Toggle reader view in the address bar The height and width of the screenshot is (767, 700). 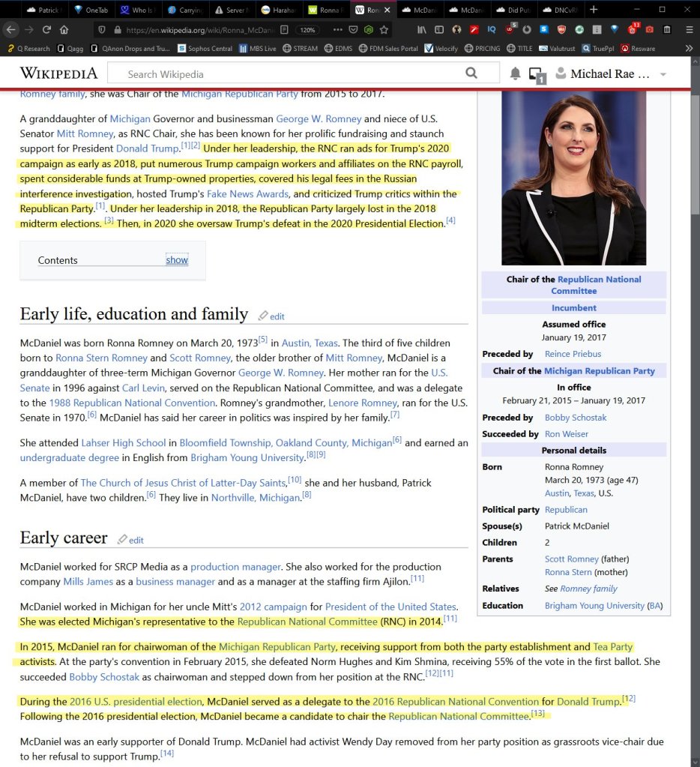(x=284, y=30)
